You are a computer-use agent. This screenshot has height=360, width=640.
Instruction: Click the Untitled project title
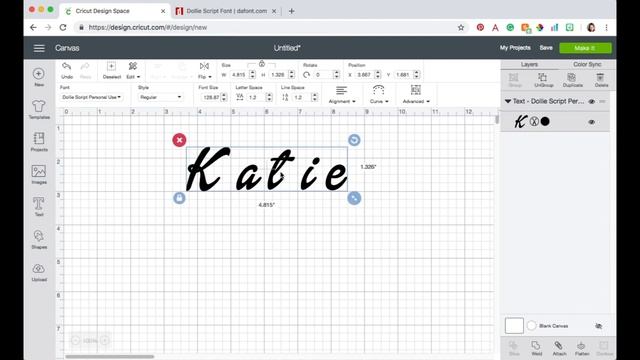coord(287,48)
